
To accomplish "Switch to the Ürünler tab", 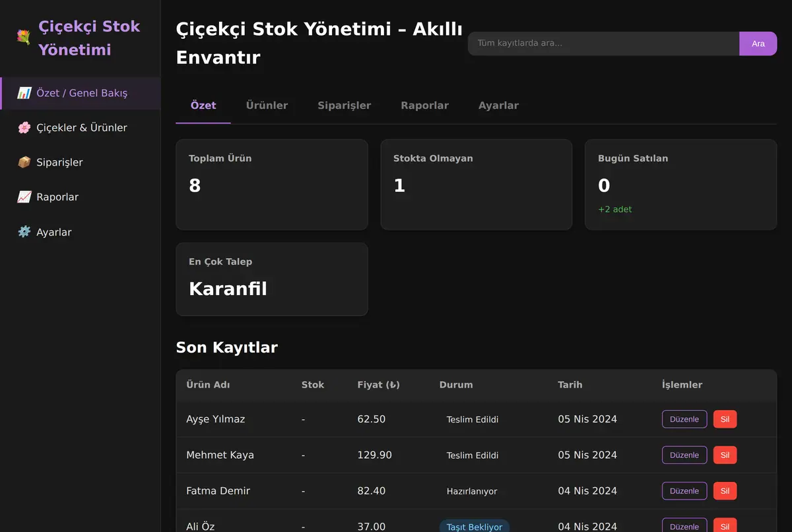I will coord(267,106).
